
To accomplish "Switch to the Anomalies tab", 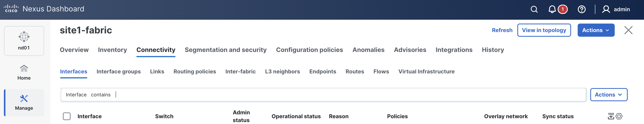I will [368, 50].
